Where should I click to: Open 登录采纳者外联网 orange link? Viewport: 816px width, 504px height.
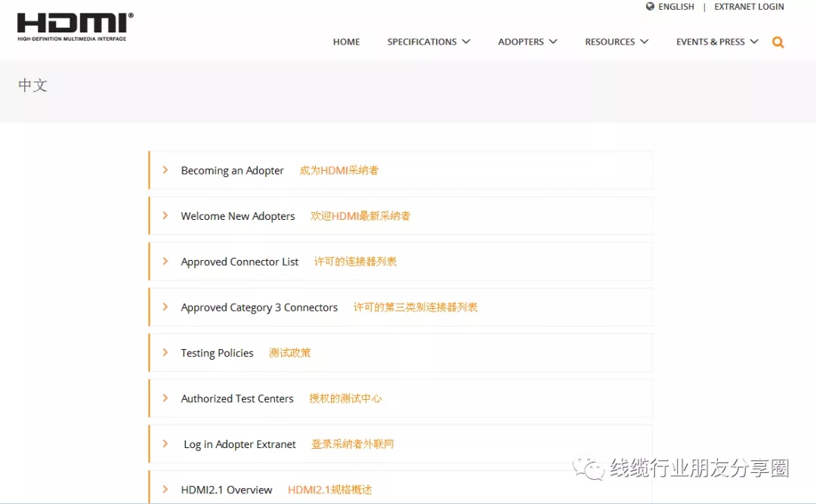pyautogui.click(x=352, y=444)
